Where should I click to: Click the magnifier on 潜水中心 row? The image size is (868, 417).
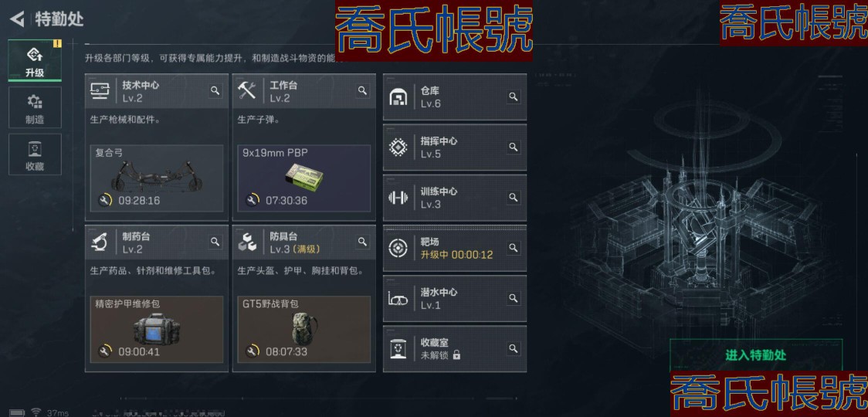point(514,299)
